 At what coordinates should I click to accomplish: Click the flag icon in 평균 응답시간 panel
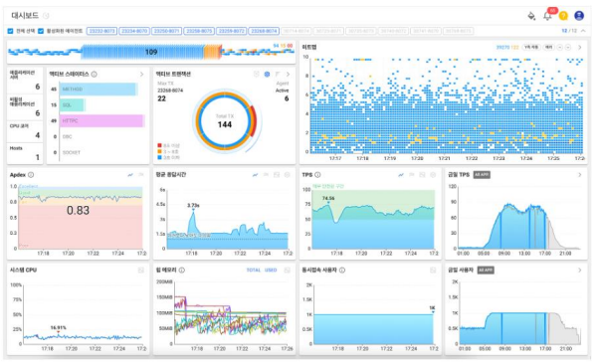click(x=266, y=175)
